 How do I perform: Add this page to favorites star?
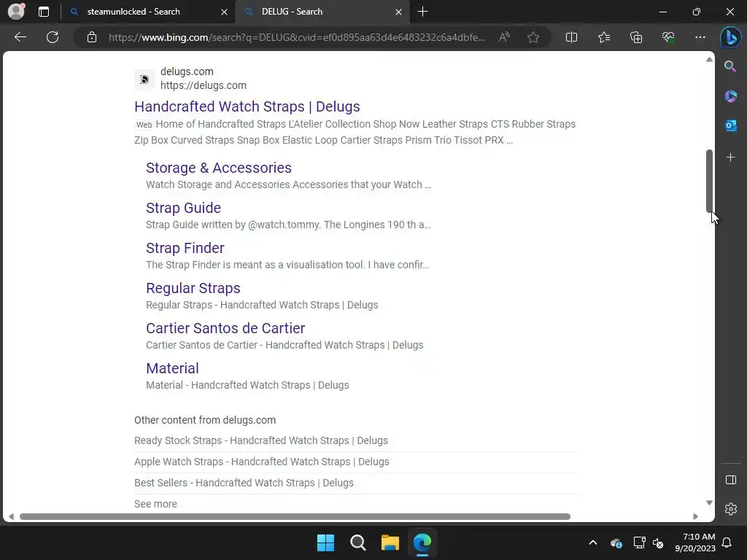533,37
